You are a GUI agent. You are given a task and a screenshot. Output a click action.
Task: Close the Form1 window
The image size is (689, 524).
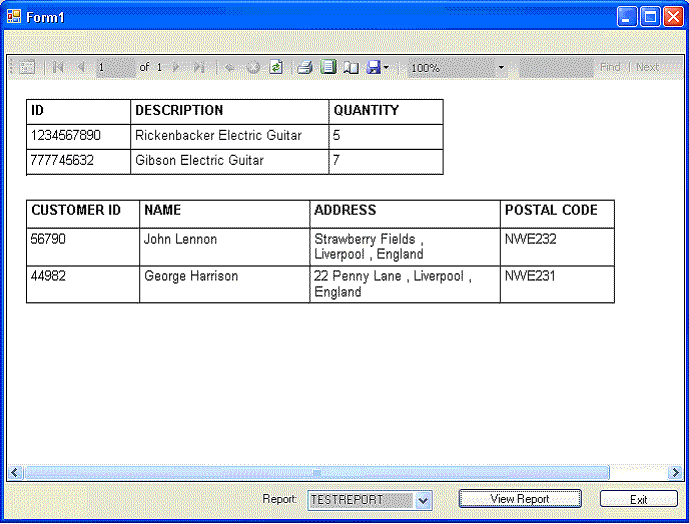coord(673,17)
